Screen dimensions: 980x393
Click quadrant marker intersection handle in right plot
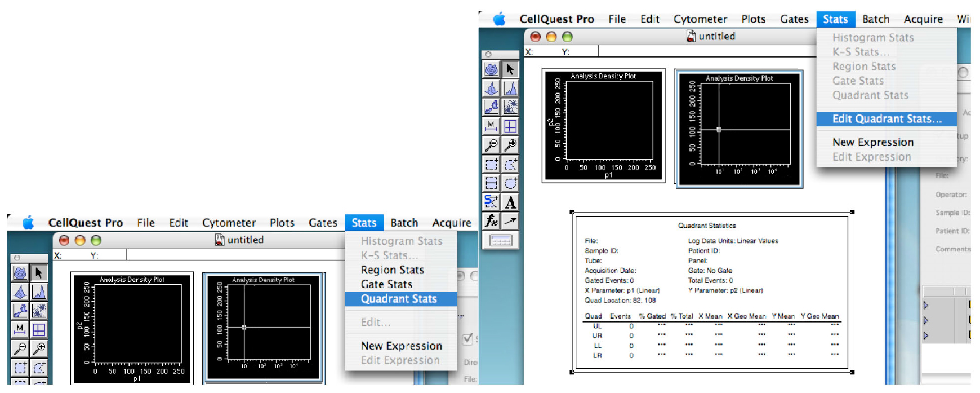[719, 130]
